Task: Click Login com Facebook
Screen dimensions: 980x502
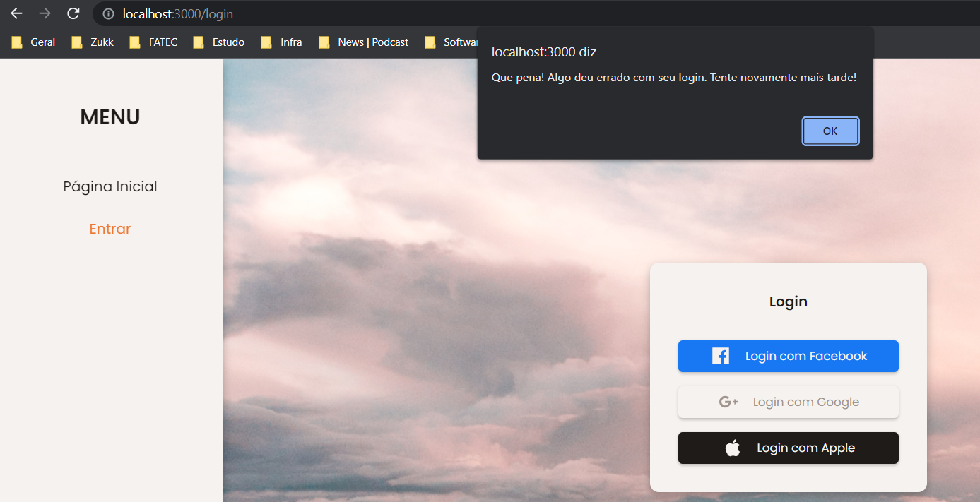Action: click(788, 356)
